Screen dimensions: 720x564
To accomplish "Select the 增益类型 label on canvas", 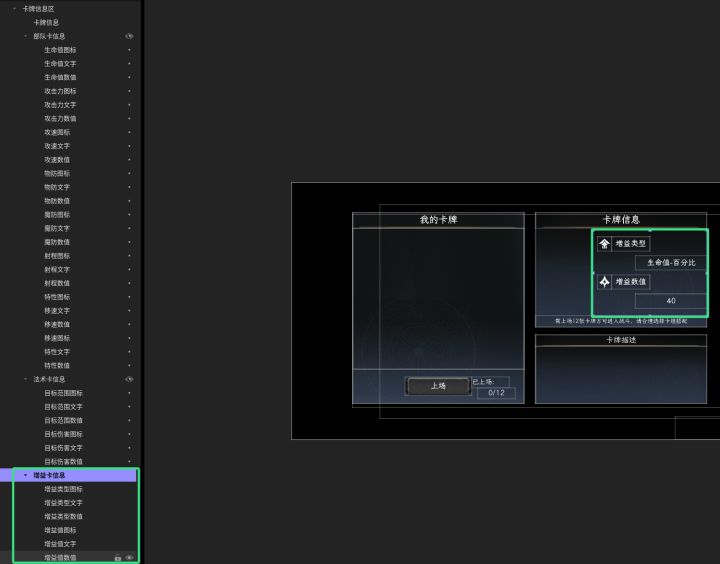I will pos(631,243).
